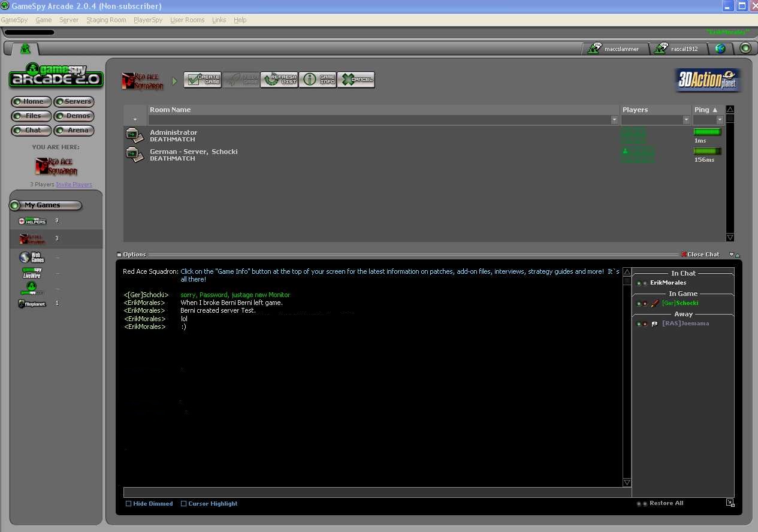Screen dimensions: 758x532
Task: Click the German - Server room icon
Action: [135, 155]
